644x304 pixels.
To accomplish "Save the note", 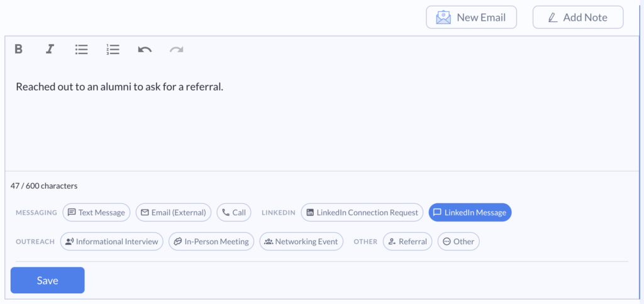I will tap(48, 280).
